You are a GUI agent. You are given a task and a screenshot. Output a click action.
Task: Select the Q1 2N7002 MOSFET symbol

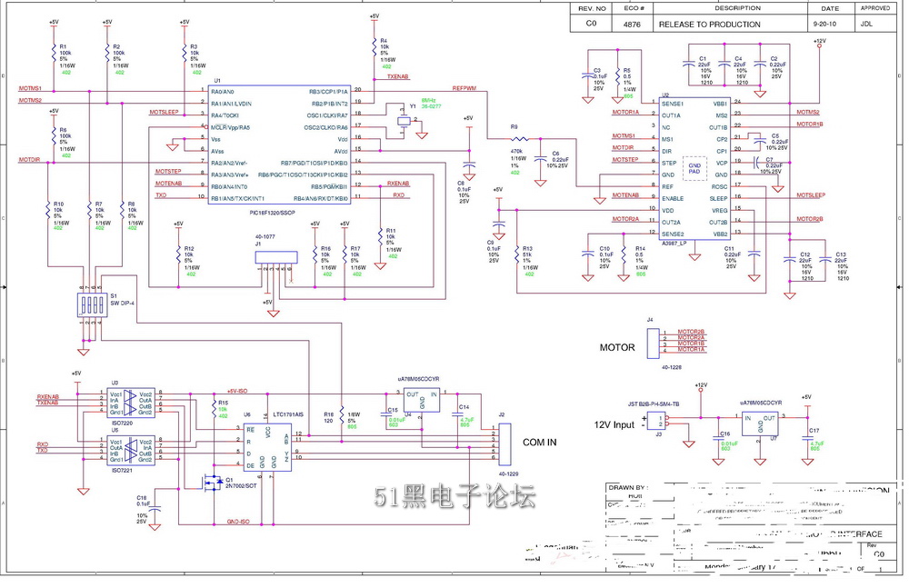[x=213, y=482]
